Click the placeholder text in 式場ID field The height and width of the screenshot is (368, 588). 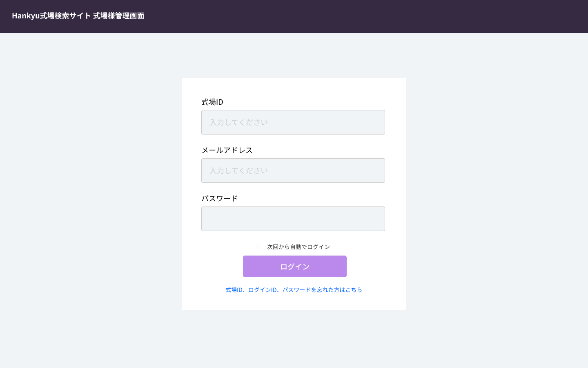239,122
